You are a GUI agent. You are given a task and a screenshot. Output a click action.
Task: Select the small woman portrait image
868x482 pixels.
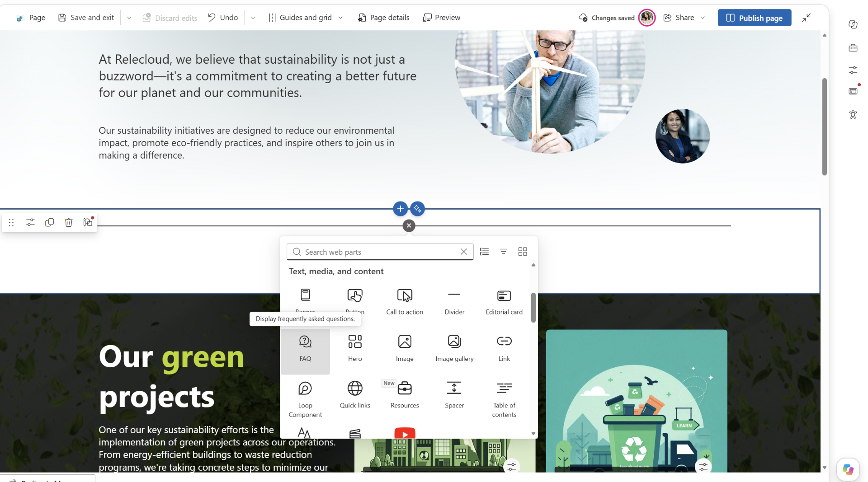click(683, 136)
